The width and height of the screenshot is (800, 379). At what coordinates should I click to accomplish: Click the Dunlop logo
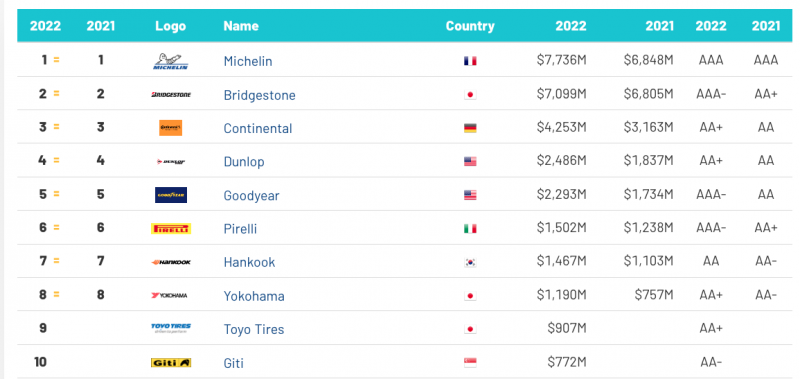click(171, 162)
